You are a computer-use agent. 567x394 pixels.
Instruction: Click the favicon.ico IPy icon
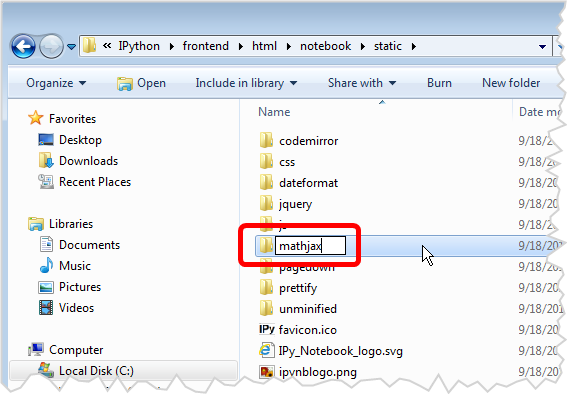(x=267, y=329)
